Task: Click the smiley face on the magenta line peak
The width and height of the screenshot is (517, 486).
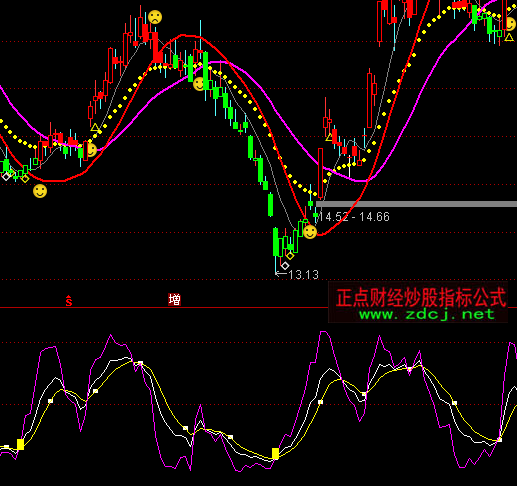Action: pyautogui.click(x=199, y=84)
